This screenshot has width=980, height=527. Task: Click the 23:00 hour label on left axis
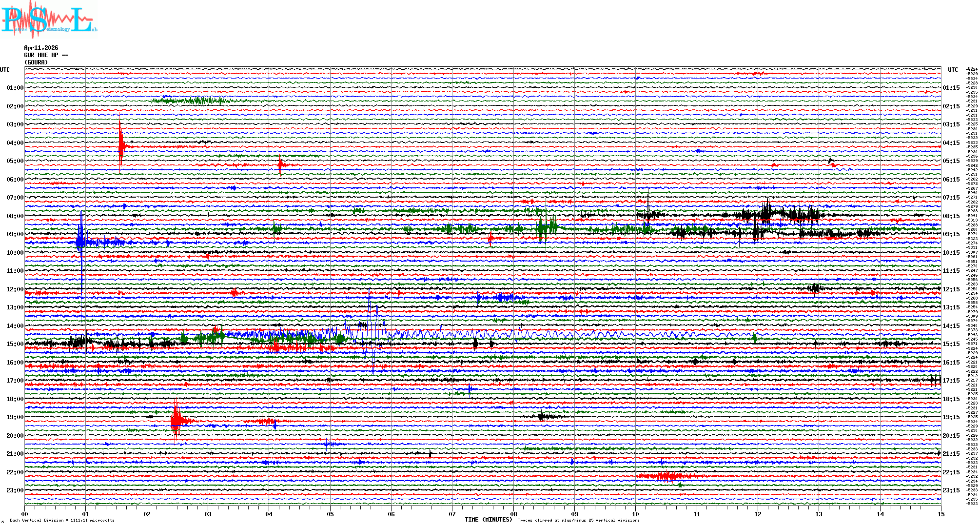tap(15, 490)
